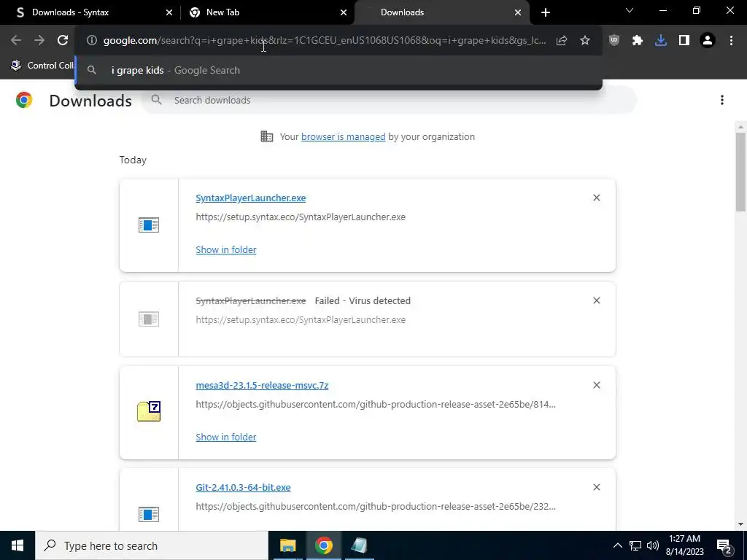Open the uBlock Origin extension icon
The width and height of the screenshot is (747, 560).
click(614, 41)
